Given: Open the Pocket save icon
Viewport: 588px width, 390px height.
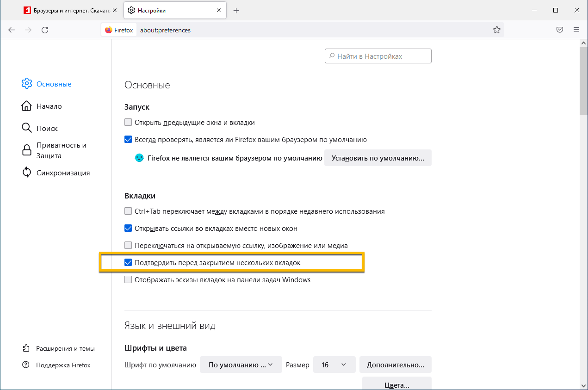Looking at the screenshot, I should pos(559,30).
